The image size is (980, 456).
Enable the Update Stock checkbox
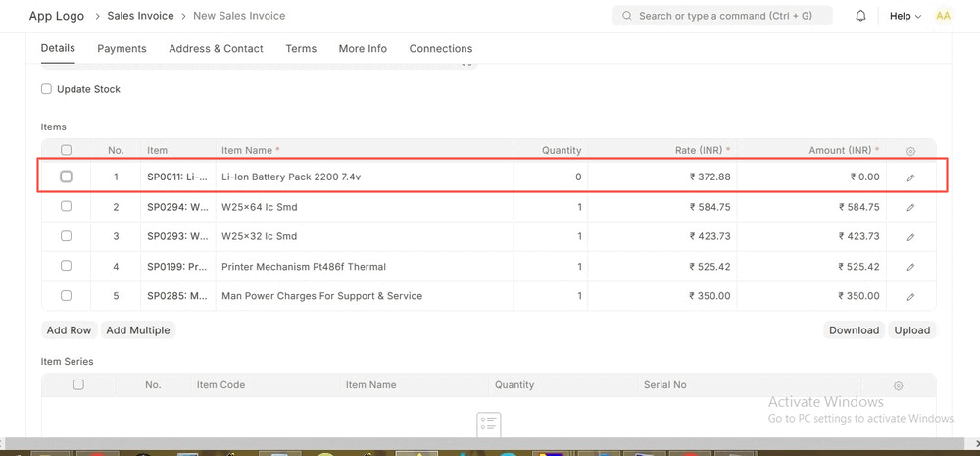click(46, 89)
